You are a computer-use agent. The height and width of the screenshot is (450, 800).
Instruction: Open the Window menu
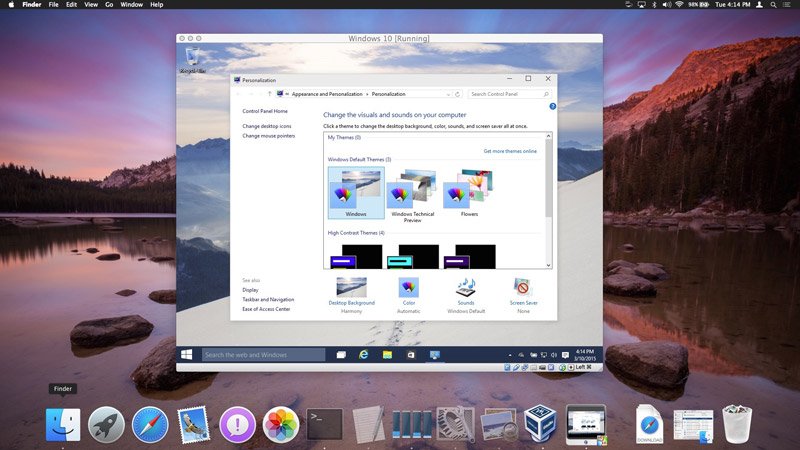[x=131, y=5]
